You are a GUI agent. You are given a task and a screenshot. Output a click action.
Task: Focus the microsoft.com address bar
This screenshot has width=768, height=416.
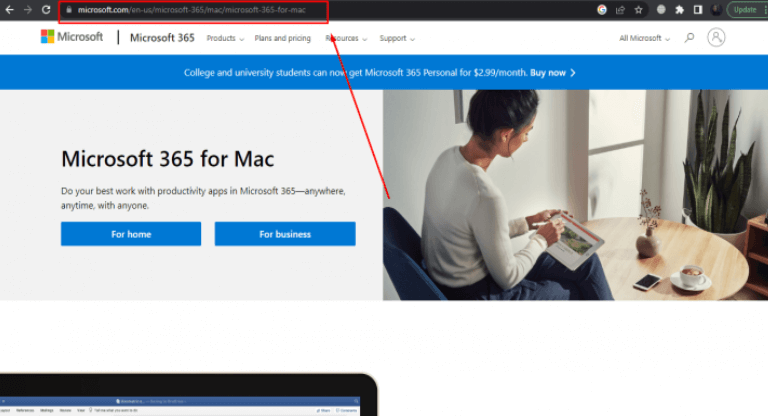(x=193, y=10)
